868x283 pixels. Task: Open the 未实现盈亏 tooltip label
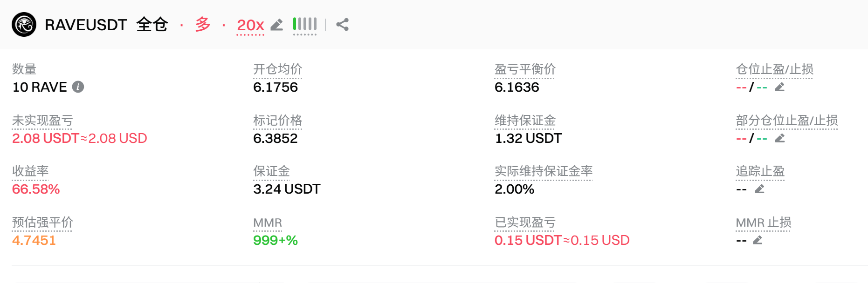[x=41, y=120]
